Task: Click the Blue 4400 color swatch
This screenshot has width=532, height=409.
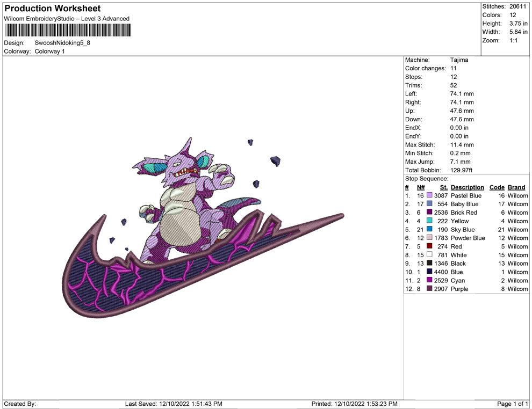Action: pos(429,272)
